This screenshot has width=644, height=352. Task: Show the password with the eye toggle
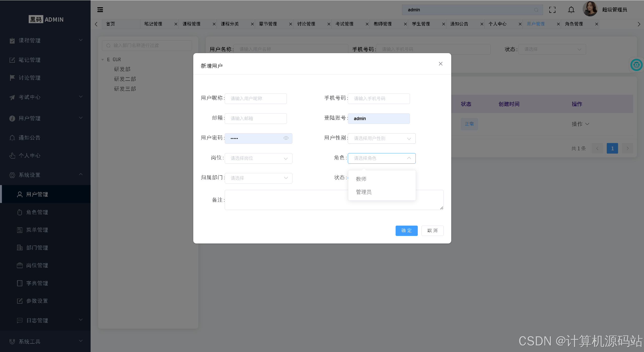tap(286, 138)
